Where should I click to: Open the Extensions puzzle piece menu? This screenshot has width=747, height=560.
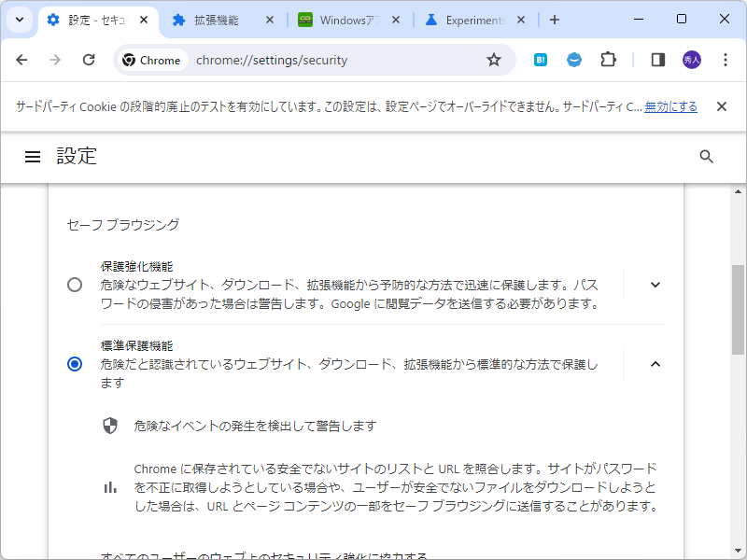609,59
